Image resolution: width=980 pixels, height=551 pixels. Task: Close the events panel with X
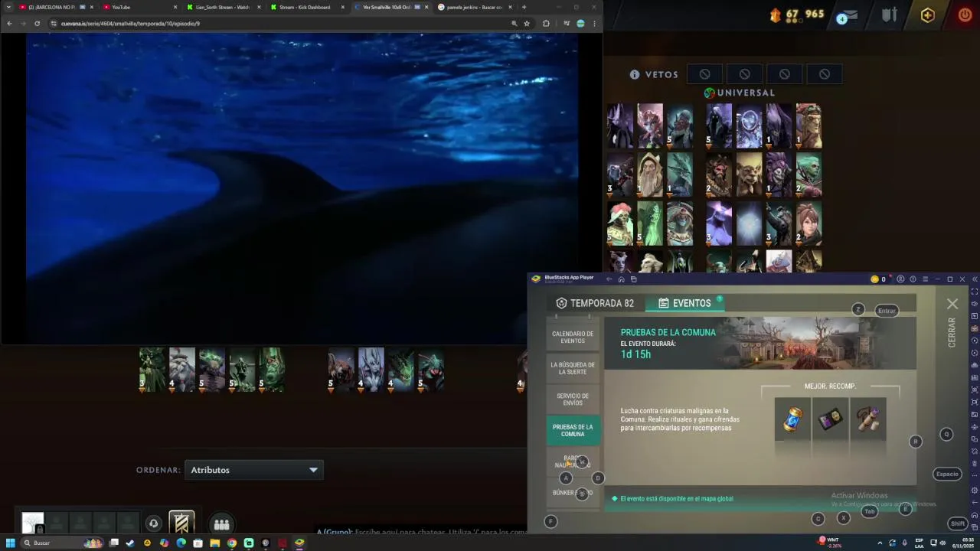coord(952,304)
